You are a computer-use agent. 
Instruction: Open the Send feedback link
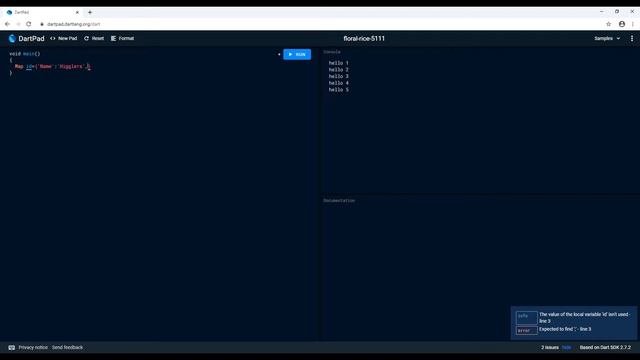pyautogui.click(x=67, y=347)
